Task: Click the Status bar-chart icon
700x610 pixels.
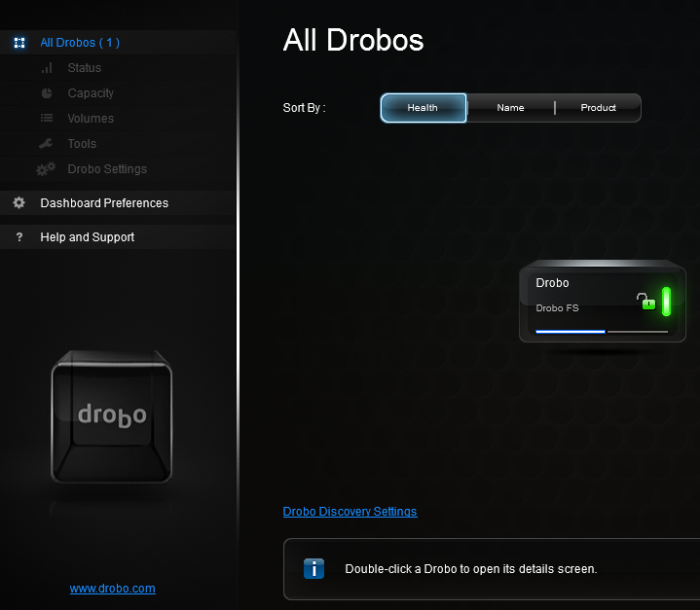Action: [x=47, y=68]
